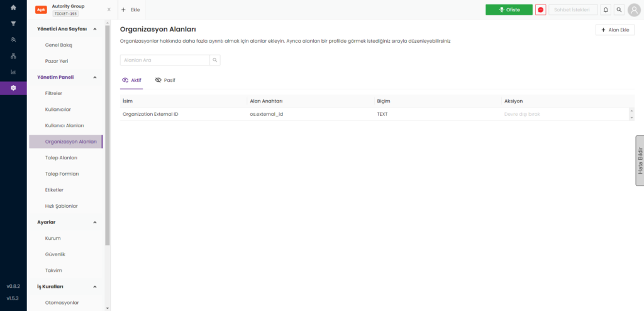644x311 pixels.
Task: Collapse the İş Kuralları section
Action: [95, 286]
